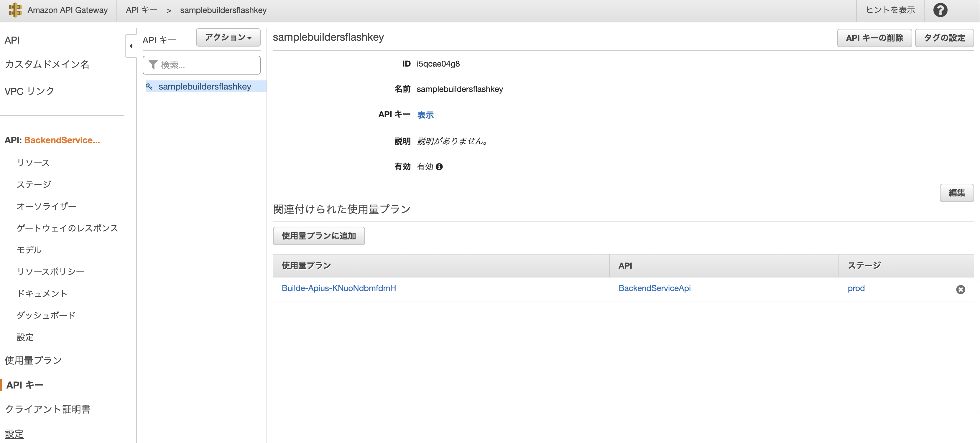Image resolution: width=980 pixels, height=443 pixels.
Task: Open the アクション dropdown
Action: tap(228, 38)
